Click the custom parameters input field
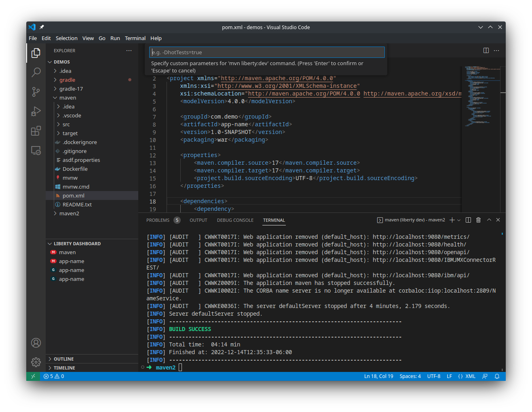Viewport: 532px width, 412px height. pyautogui.click(x=267, y=52)
